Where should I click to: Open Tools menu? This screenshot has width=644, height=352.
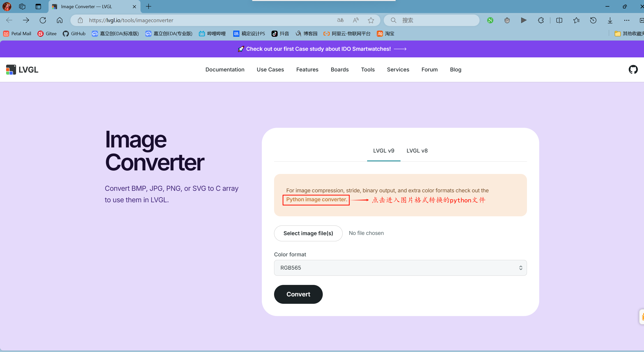368,70
